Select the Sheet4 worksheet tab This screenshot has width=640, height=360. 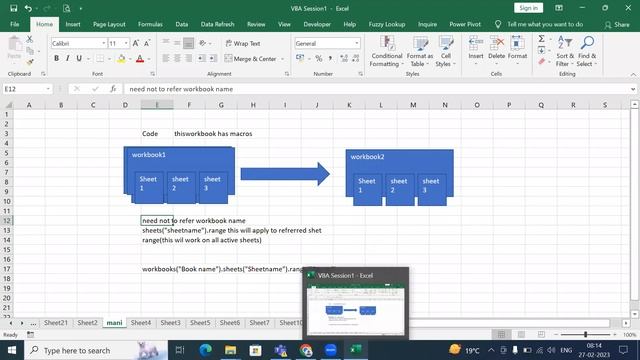point(141,322)
